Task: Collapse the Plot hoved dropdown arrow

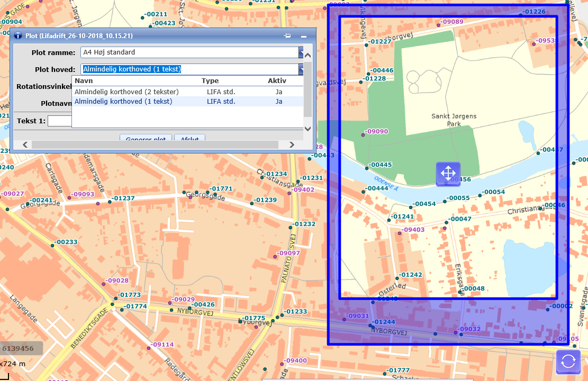Action: (301, 69)
